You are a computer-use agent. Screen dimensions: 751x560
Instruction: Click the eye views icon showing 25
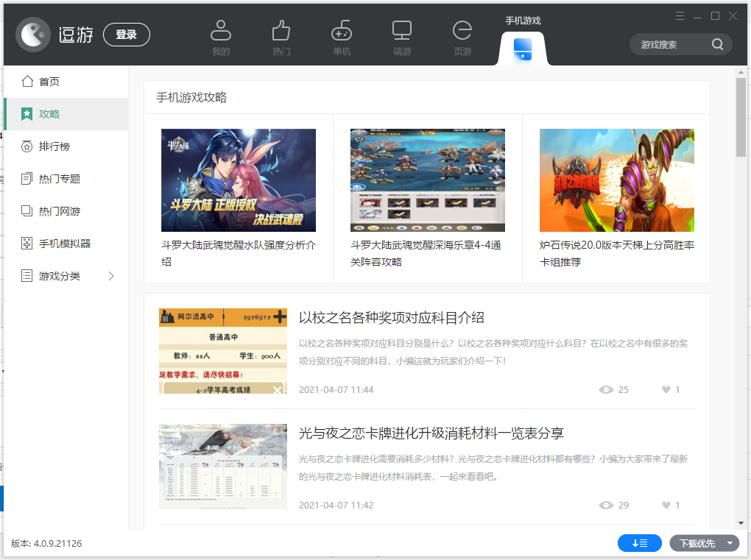[x=606, y=390]
